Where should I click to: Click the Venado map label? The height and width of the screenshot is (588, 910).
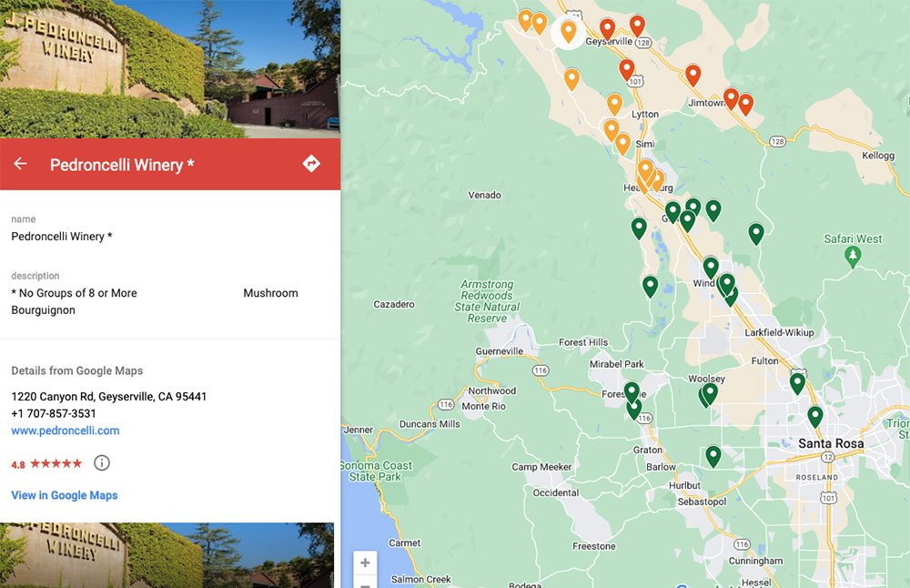point(485,195)
